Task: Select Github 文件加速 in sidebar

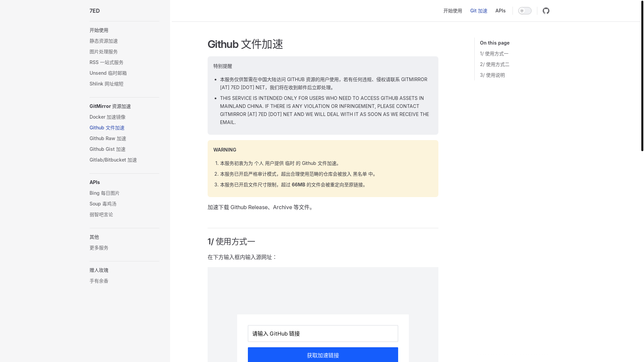Action: (x=107, y=128)
